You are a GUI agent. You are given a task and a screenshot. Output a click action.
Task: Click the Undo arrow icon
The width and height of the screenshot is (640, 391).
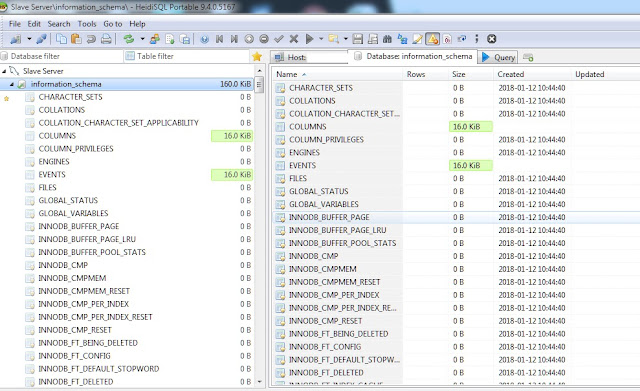(91, 39)
